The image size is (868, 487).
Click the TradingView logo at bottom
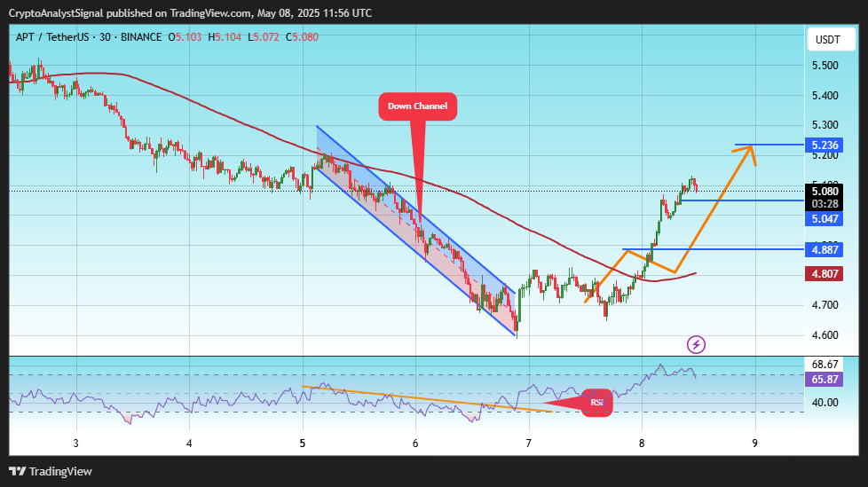coord(51,472)
